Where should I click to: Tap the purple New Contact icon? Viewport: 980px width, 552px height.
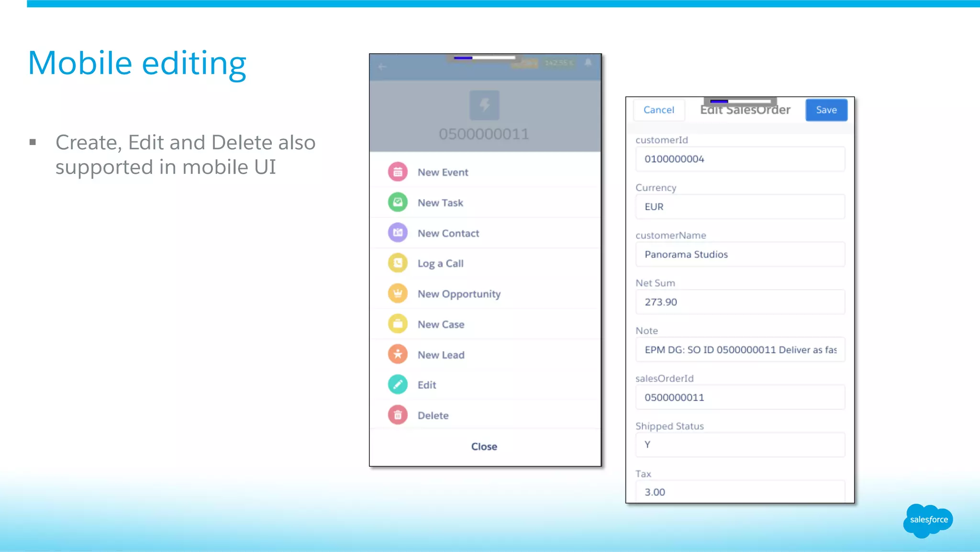[398, 233]
